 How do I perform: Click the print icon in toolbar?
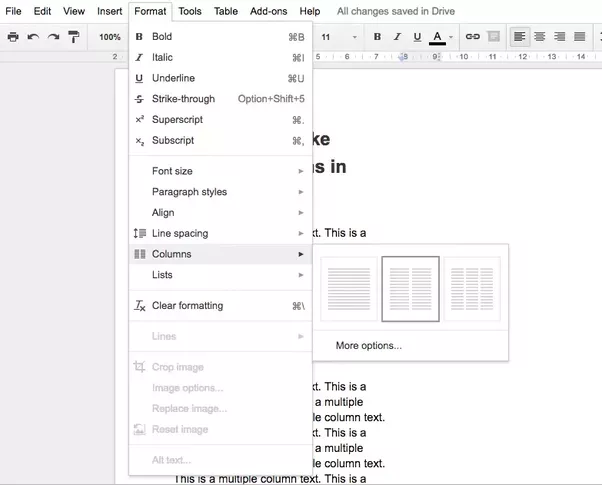[13, 37]
